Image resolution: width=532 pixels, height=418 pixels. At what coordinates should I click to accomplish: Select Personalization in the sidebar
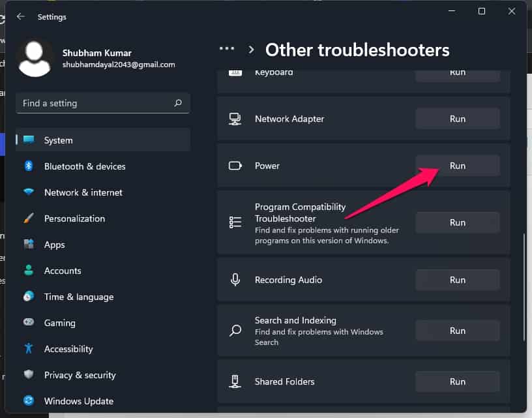(103, 218)
